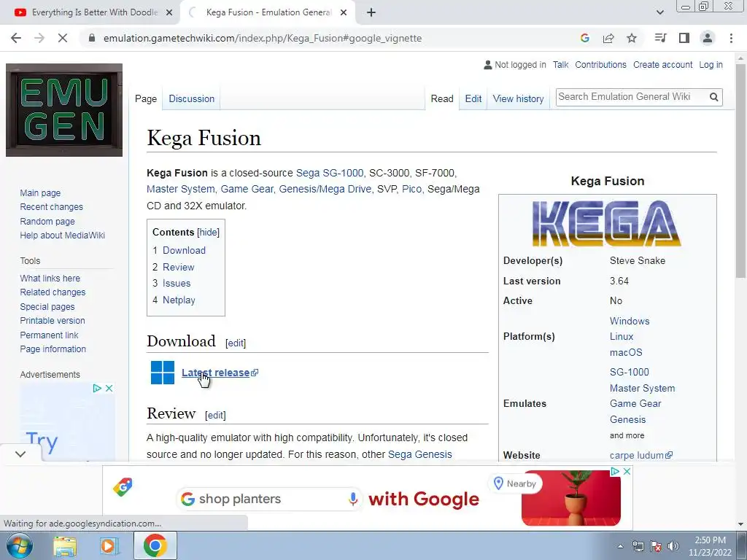The width and height of the screenshot is (747, 560).
Task: Open the Master System link in the intro
Action: pos(181,189)
